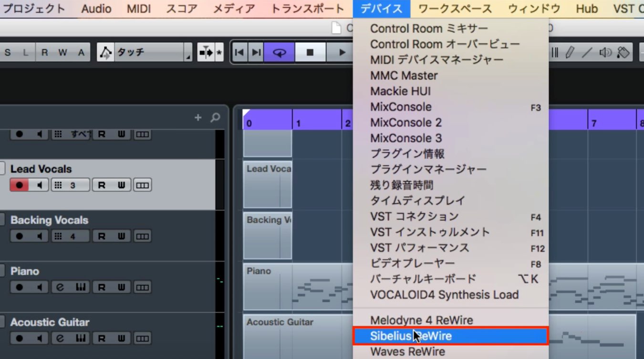This screenshot has width=644, height=359.
Task: Click Go to next marker button
Action: coord(256,53)
